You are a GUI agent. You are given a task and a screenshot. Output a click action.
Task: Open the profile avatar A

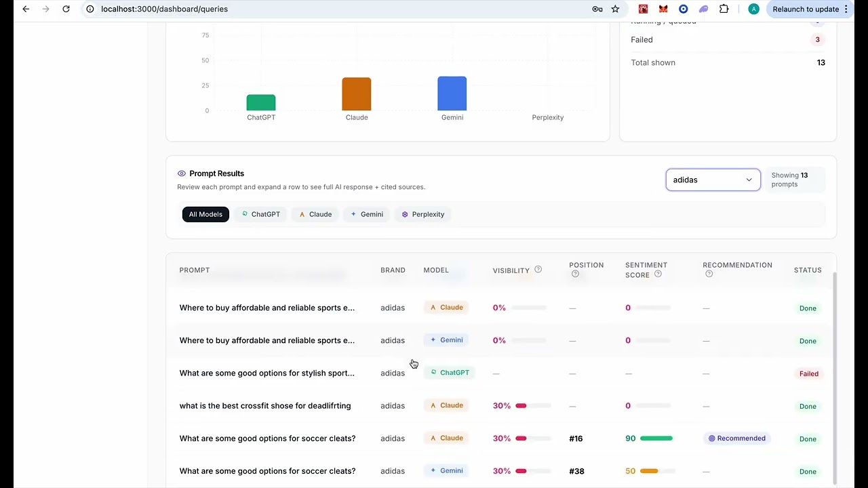point(753,9)
